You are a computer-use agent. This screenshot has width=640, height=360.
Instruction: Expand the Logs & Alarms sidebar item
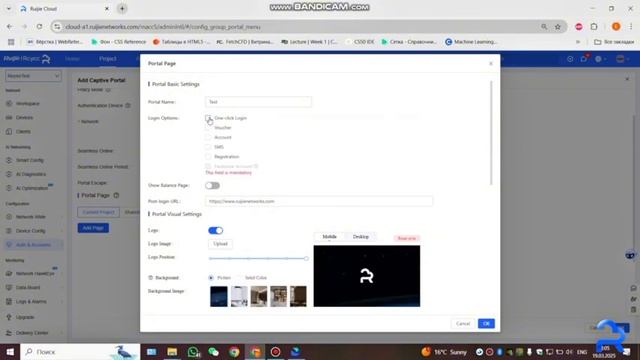[34, 302]
